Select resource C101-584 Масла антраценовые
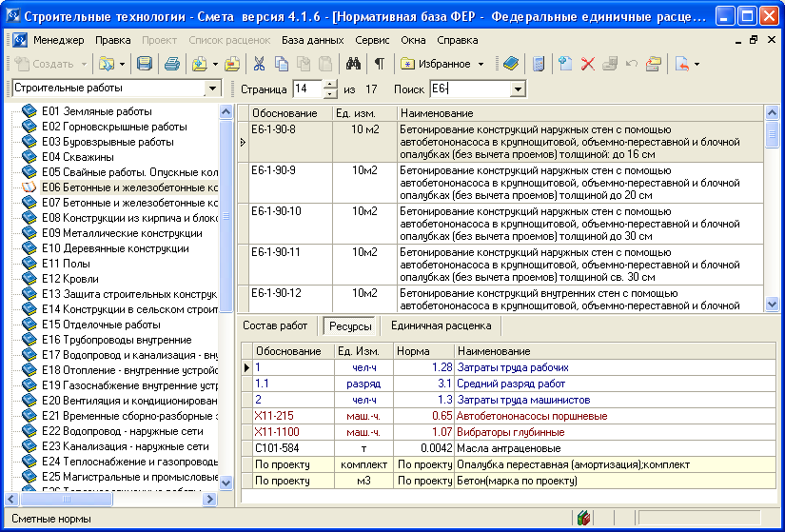 click(x=508, y=448)
